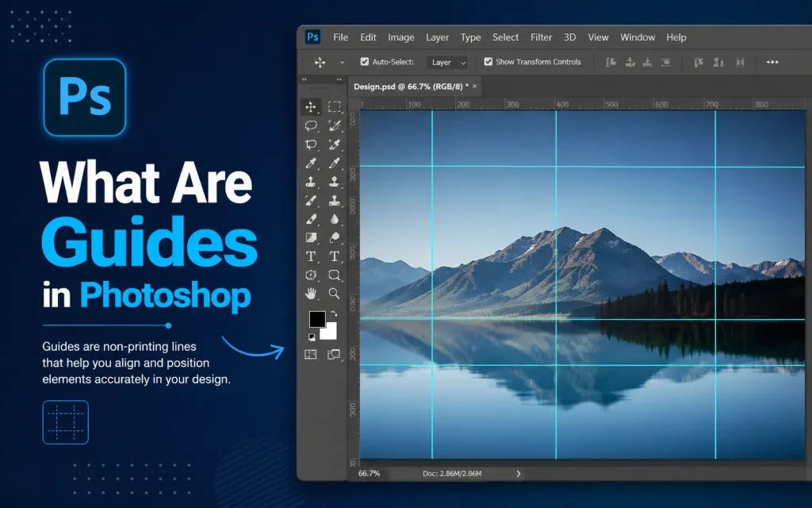Viewport: 812px width, 508px height.
Task: Click the 66.7% zoom level field
Action: tap(370, 474)
